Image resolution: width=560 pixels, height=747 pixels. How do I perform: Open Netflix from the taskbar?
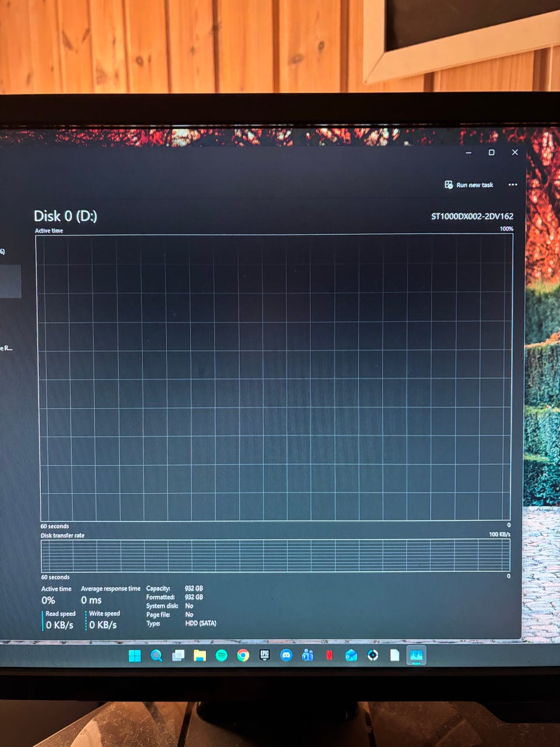click(x=330, y=655)
